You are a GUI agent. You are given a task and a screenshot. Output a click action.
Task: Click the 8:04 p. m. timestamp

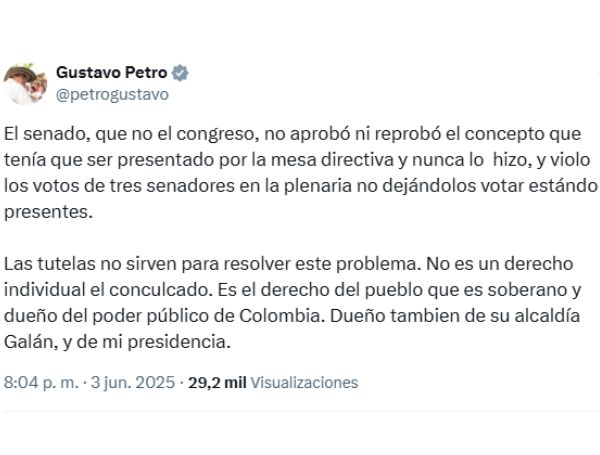pos(41,382)
